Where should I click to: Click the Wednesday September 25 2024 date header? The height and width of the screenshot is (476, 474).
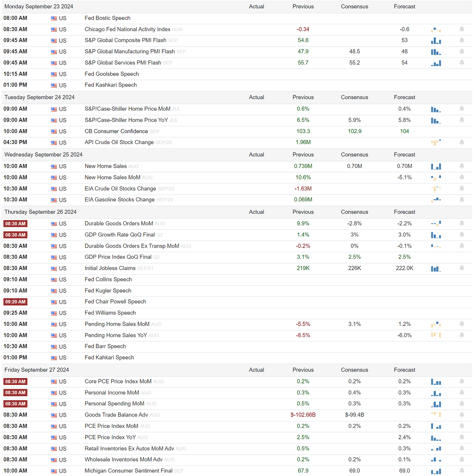point(43,155)
